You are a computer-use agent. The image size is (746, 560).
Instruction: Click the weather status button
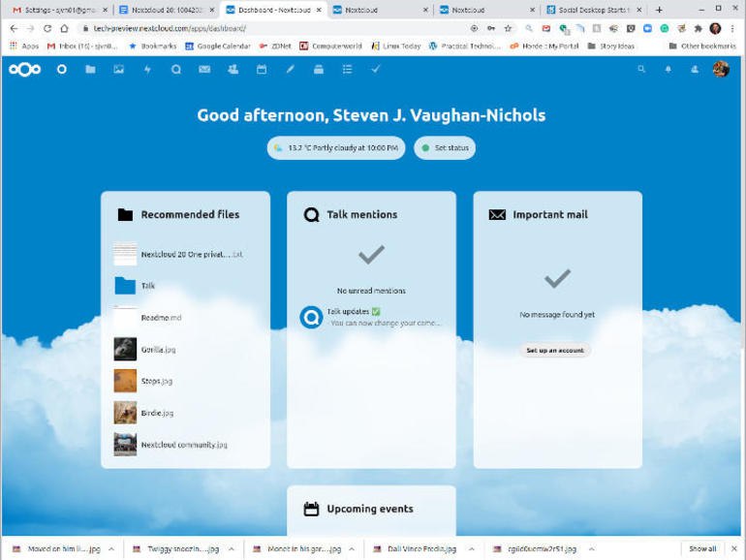click(336, 148)
